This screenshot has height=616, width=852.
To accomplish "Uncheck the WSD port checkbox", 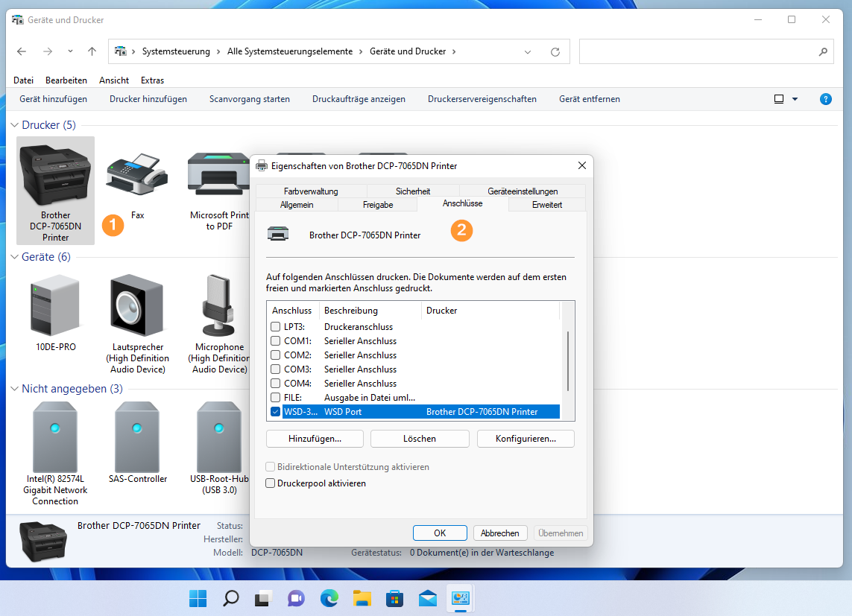I will pyautogui.click(x=276, y=411).
